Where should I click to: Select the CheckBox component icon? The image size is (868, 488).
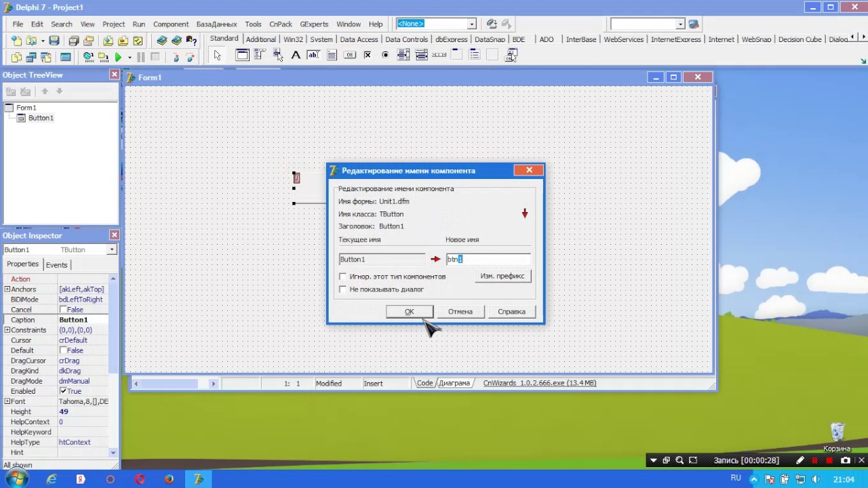(368, 55)
